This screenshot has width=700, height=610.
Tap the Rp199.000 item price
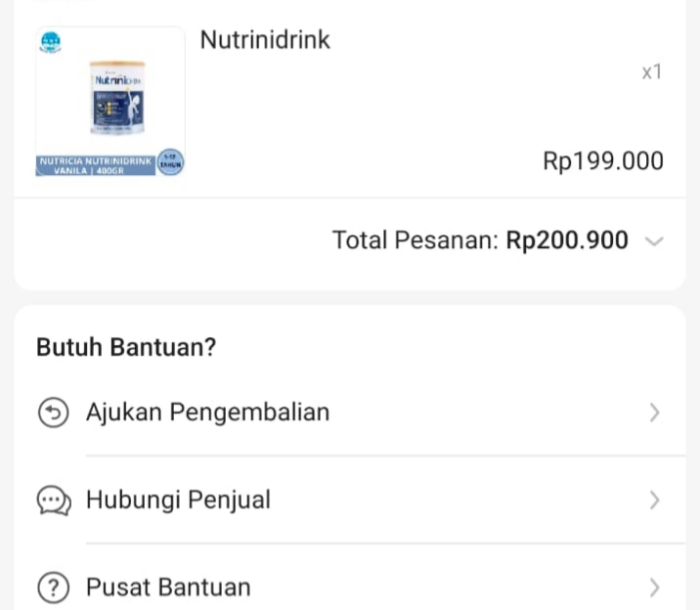[x=603, y=162]
